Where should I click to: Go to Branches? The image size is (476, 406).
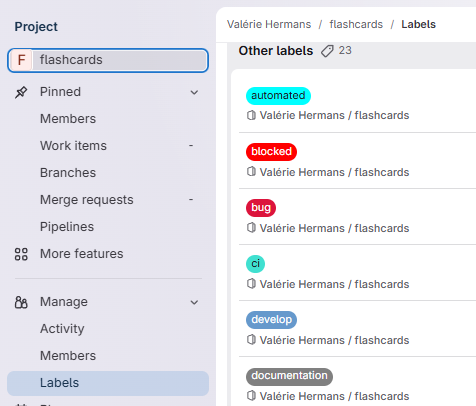(x=108, y=173)
